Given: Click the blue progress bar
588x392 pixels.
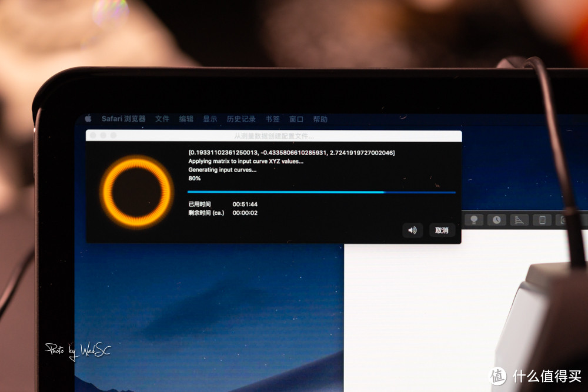Looking at the screenshot, I should tap(322, 192).
